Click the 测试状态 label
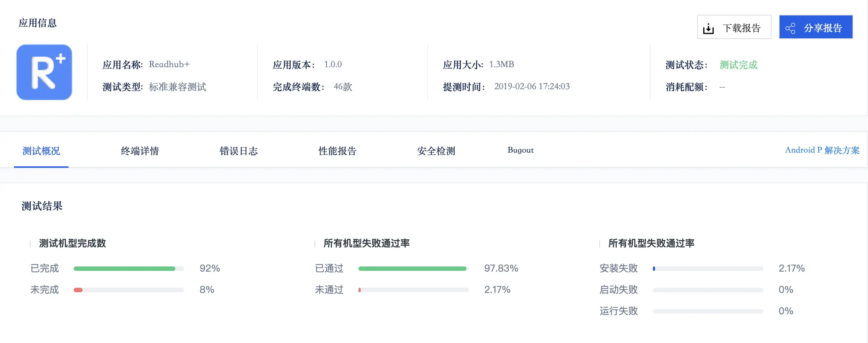The image size is (868, 343). coord(686,65)
